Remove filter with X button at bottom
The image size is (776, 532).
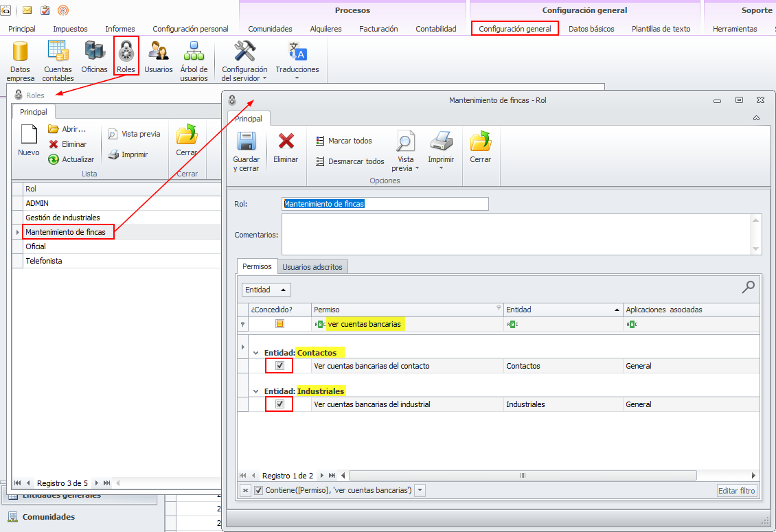[x=245, y=490]
